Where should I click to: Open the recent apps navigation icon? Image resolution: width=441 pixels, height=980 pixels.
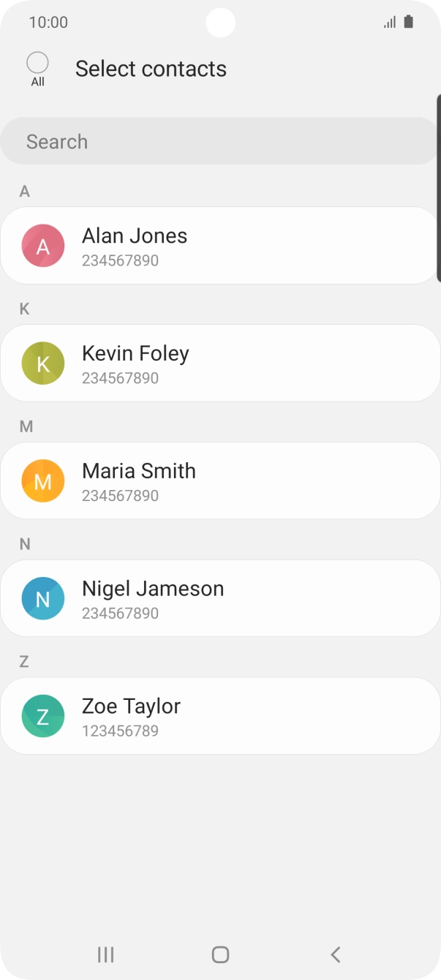coord(106,954)
